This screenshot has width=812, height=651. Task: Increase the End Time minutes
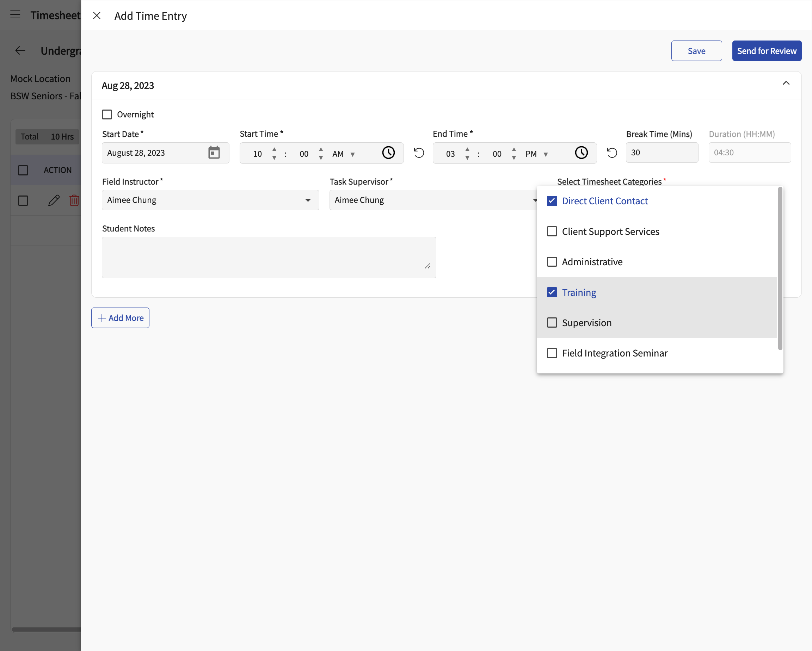[514, 149]
